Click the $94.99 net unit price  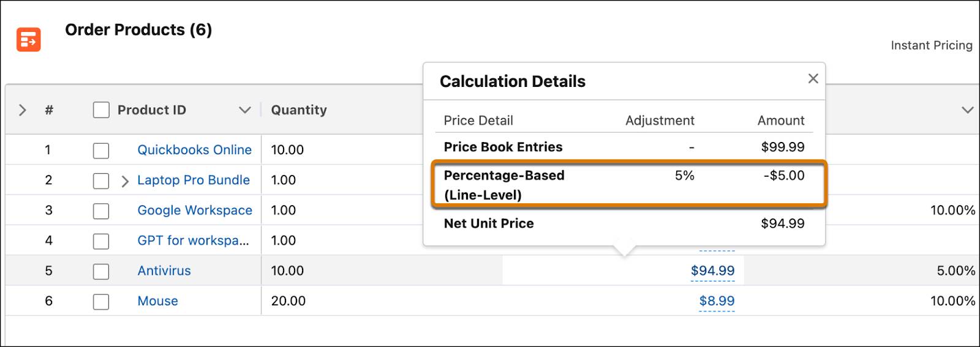tap(712, 271)
